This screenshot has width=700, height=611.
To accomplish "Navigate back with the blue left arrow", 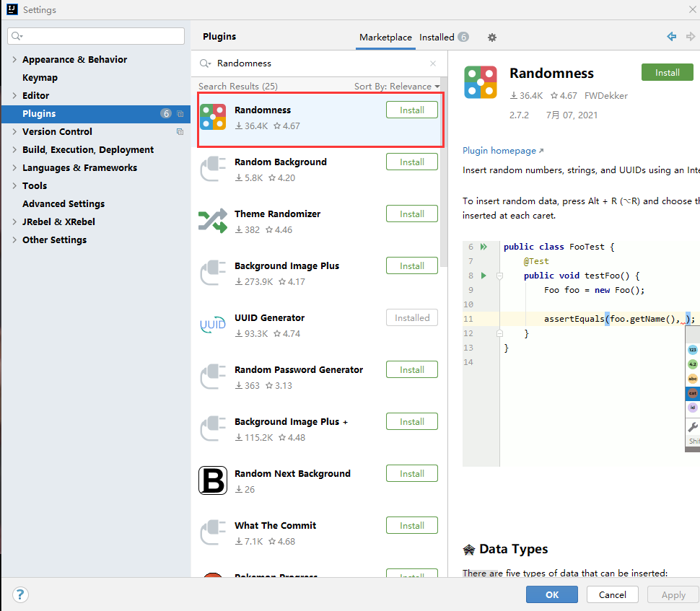I will (x=671, y=37).
